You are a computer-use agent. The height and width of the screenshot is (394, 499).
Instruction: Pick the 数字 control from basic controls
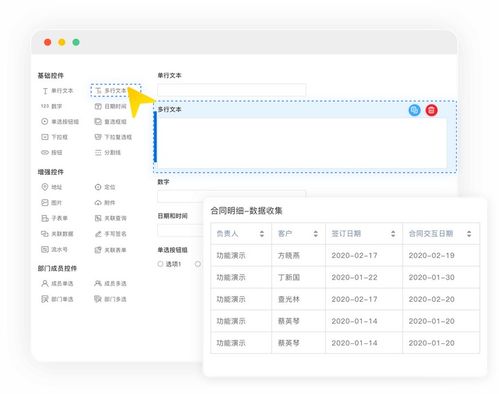[x=52, y=106]
